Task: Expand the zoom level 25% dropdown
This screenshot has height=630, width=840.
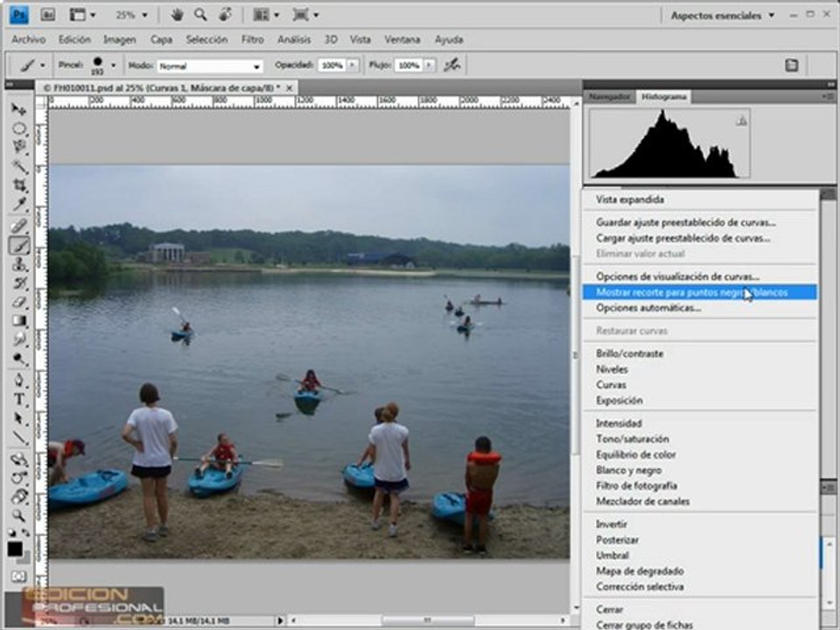Action: pos(132,16)
